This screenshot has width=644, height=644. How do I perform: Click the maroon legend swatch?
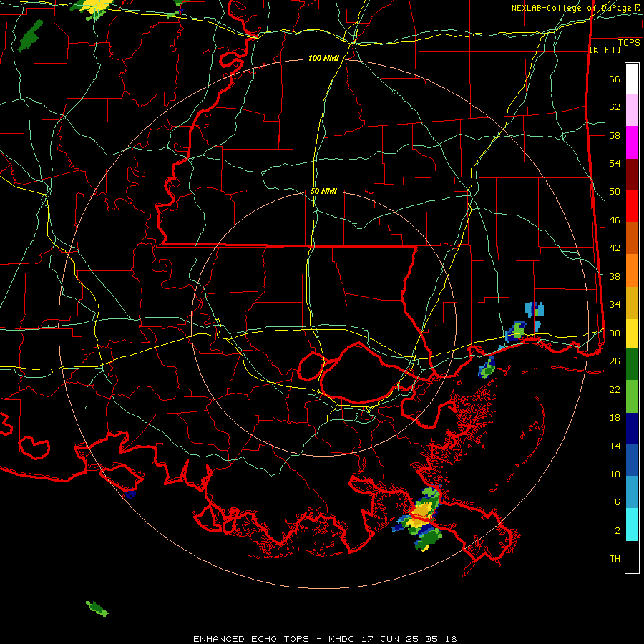click(632, 175)
